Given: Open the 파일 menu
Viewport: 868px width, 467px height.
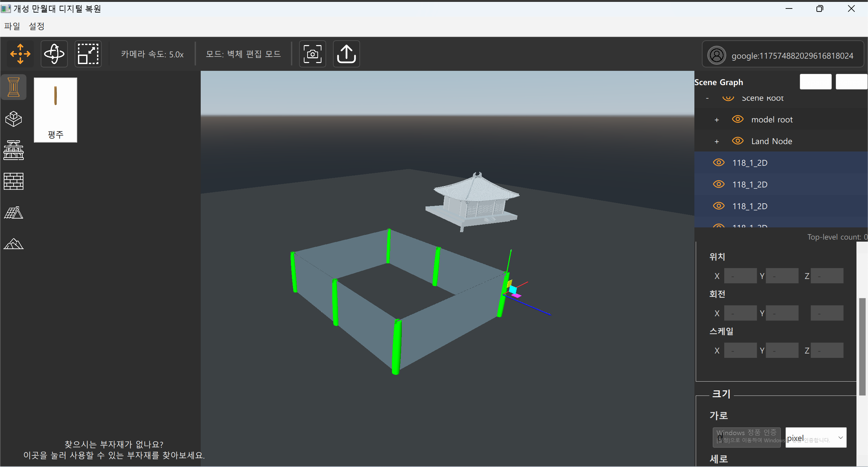Looking at the screenshot, I should (12, 26).
